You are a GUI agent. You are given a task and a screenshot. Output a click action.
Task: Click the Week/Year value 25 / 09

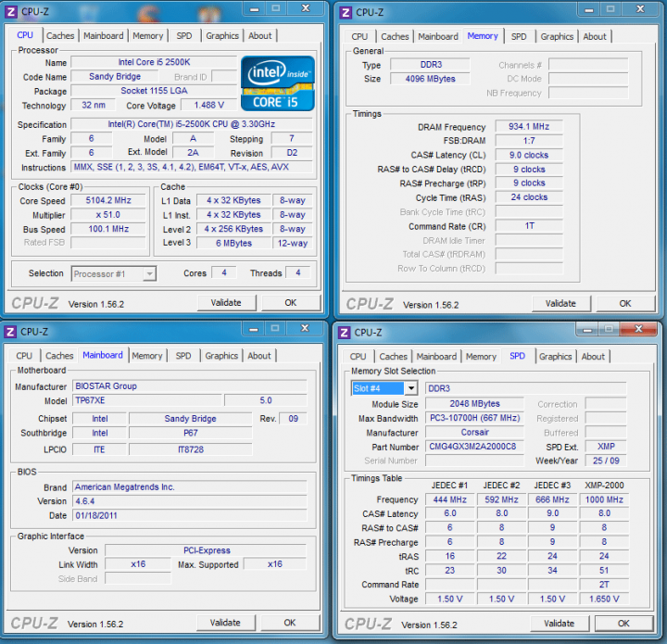(606, 461)
